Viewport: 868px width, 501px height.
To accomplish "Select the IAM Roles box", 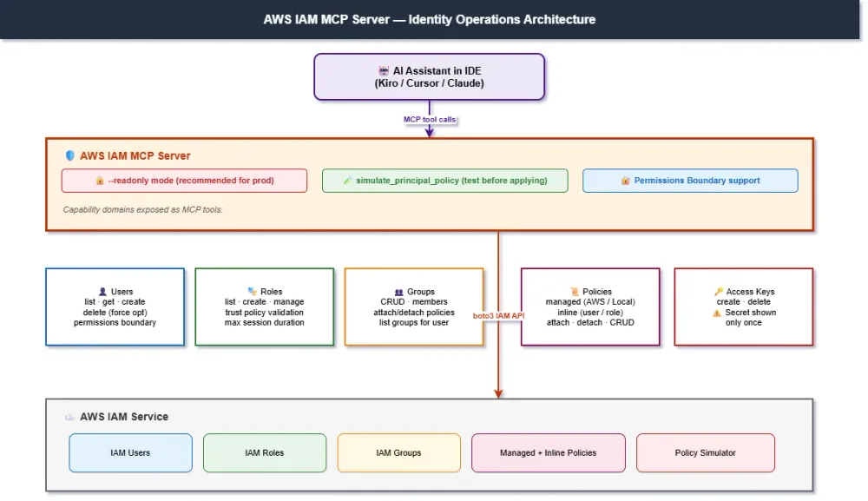I will pyautogui.click(x=265, y=453).
